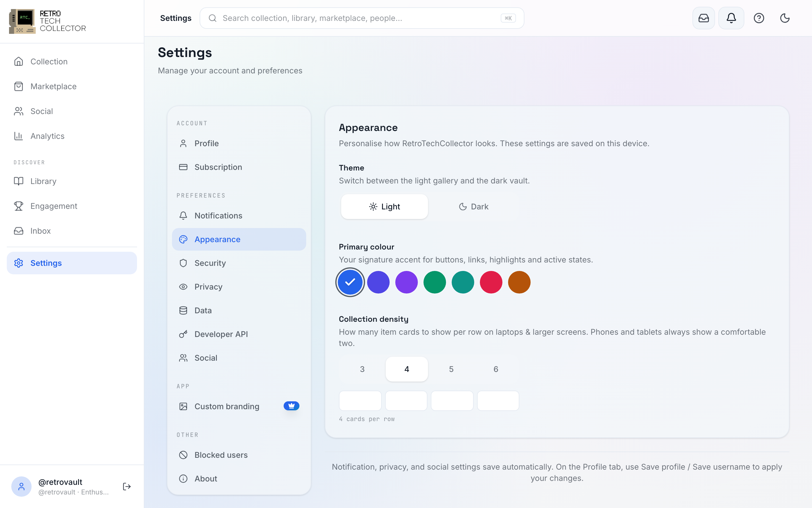Viewport: 812px width, 508px height.
Task: Click the crown badge on Custom branding
Action: tap(291, 406)
